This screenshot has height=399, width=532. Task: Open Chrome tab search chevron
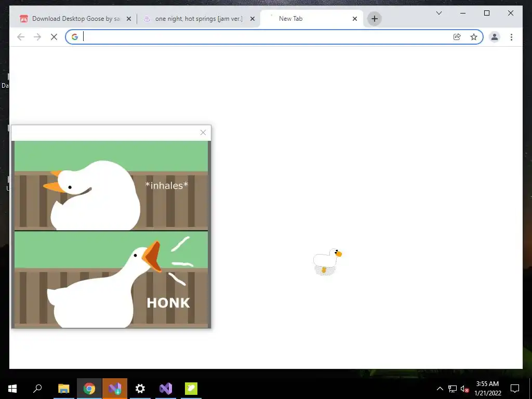(x=438, y=13)
